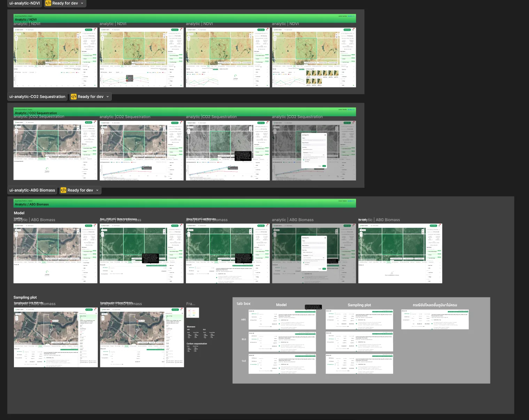Click the 'Co2' row label in tab box
Image resolution: width=529 pixels, height=420 pixels.
(x=244, y=361)
